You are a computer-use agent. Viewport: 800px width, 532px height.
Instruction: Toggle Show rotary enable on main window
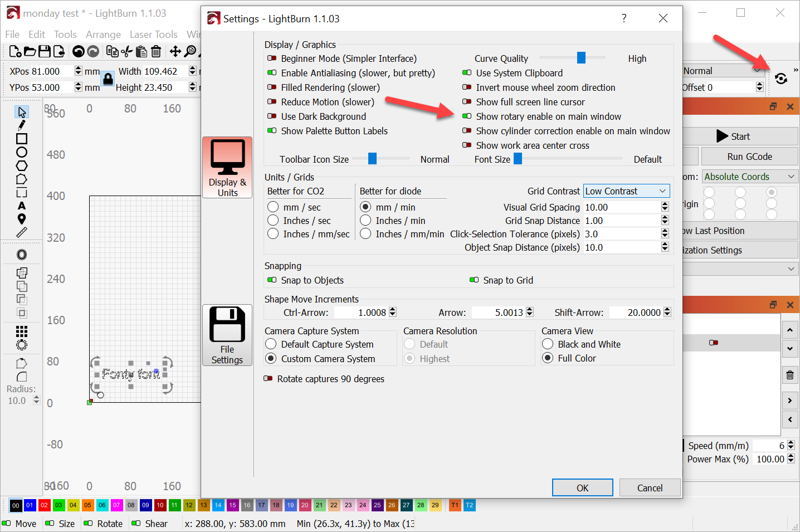point(467,116)
